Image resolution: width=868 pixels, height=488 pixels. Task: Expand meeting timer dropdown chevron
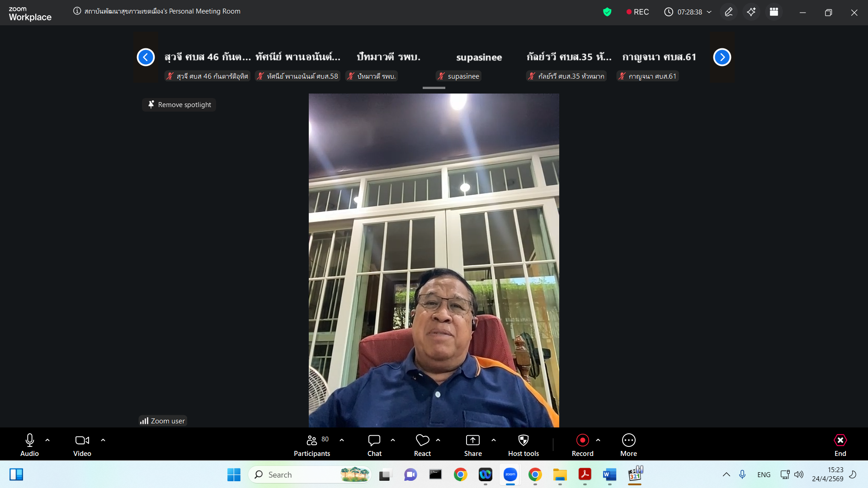point(709,12)
